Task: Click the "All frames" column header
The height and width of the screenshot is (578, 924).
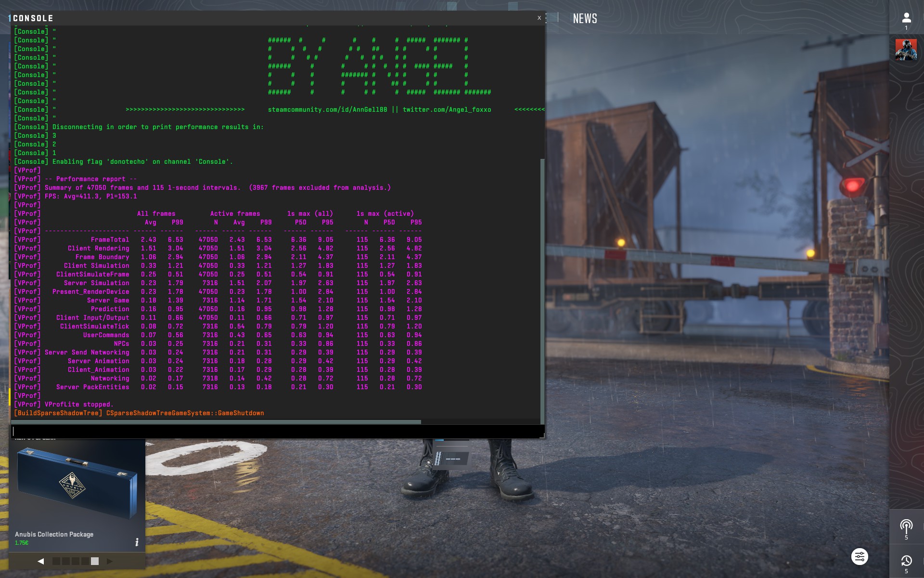Action: (156, 214)
